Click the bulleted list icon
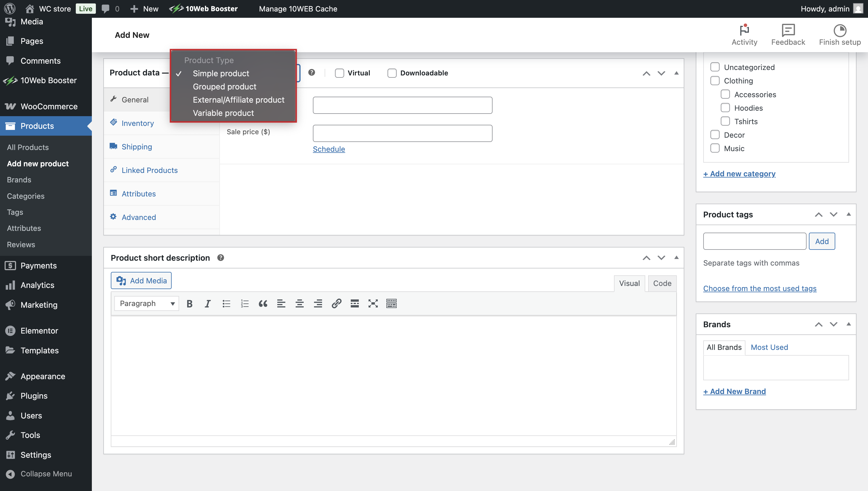The width and height of the screenshot is (868, 491). (226, 303)
